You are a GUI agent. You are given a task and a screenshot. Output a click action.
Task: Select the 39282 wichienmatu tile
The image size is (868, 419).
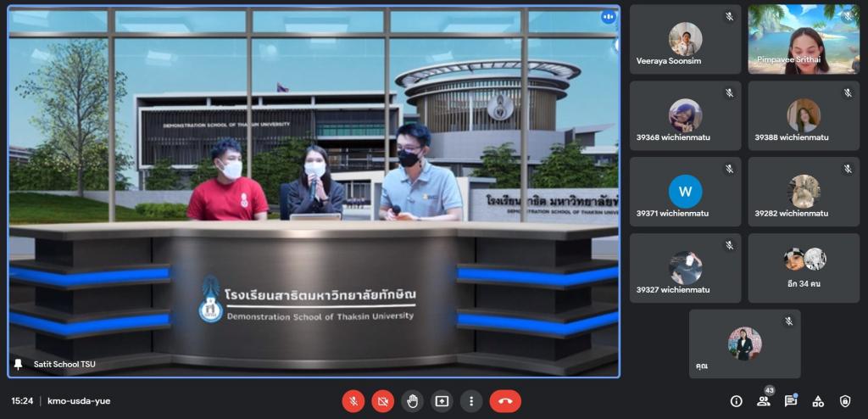click(804, 192)
